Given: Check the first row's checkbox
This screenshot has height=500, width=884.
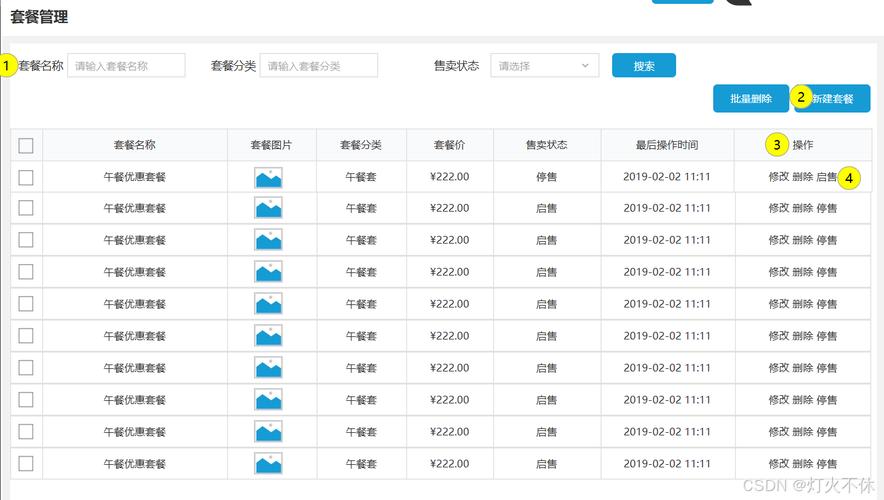Looking at the screenshot, I should pos(26,177).
